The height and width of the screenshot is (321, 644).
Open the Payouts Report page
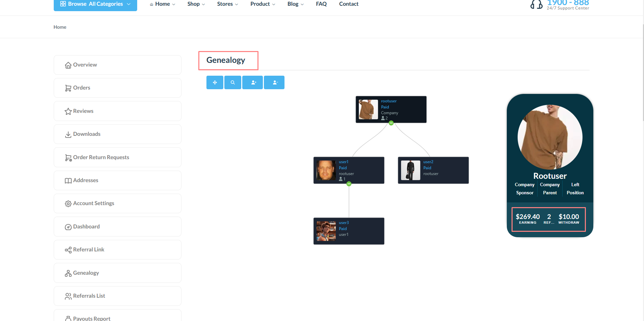point(91,318)
